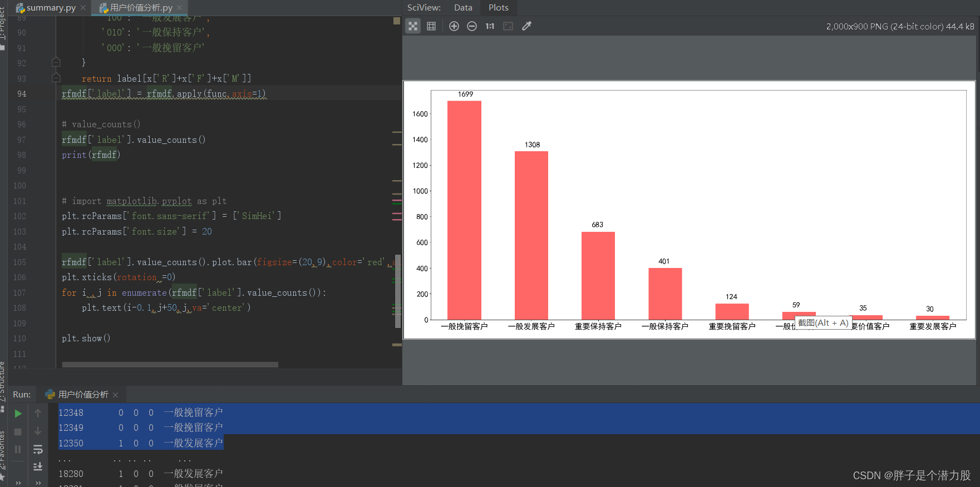Click the image info 2,000x900 PNG text
Screen dimensions: 980x487
(900, 26)
